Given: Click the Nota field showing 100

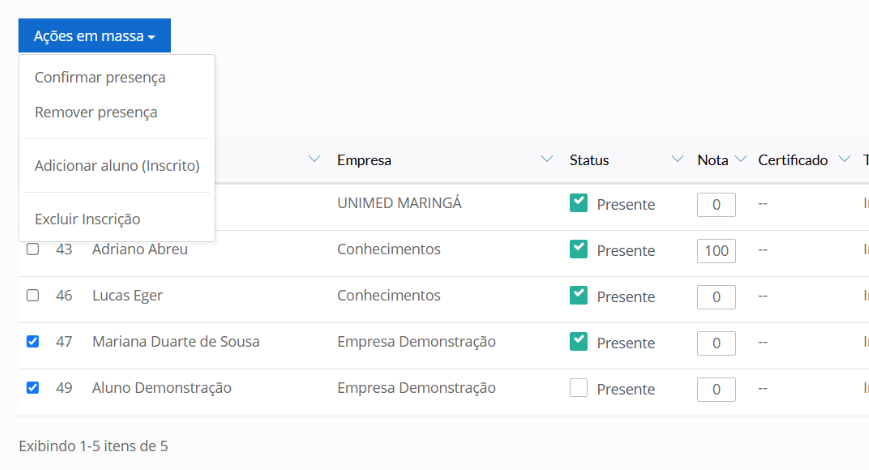Looking at the screenshot, I should point(716,251).
